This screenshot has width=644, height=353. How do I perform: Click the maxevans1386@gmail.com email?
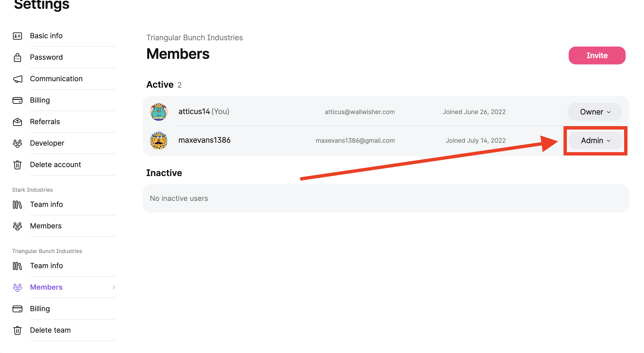[x=355, y=141]
